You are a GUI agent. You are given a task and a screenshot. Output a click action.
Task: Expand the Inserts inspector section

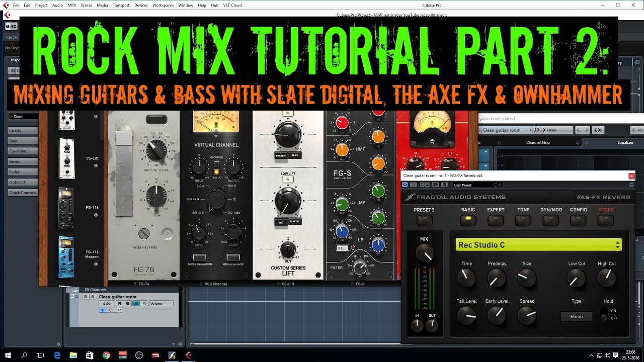point(23,130)
